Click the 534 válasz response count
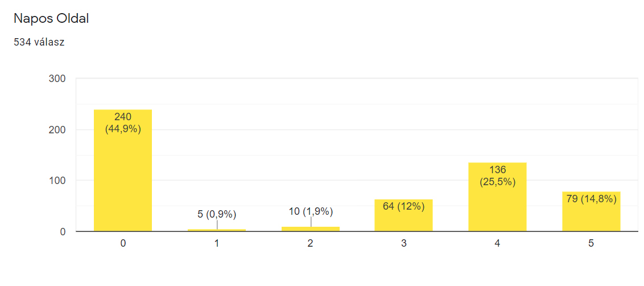The image size is (644, 286). pos(39,42)
